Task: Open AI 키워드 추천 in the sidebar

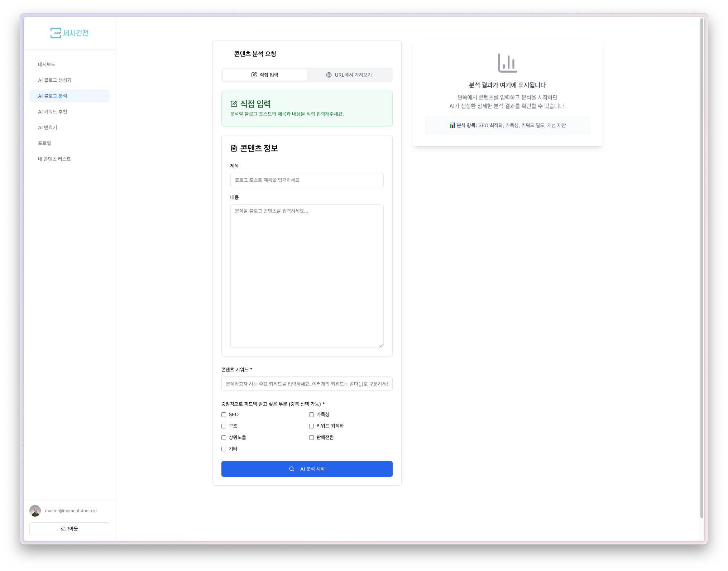Action: pos(69,112)
